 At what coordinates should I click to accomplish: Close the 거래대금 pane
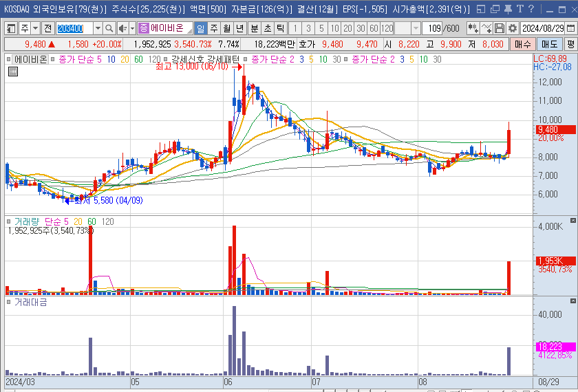pos(572,301)
